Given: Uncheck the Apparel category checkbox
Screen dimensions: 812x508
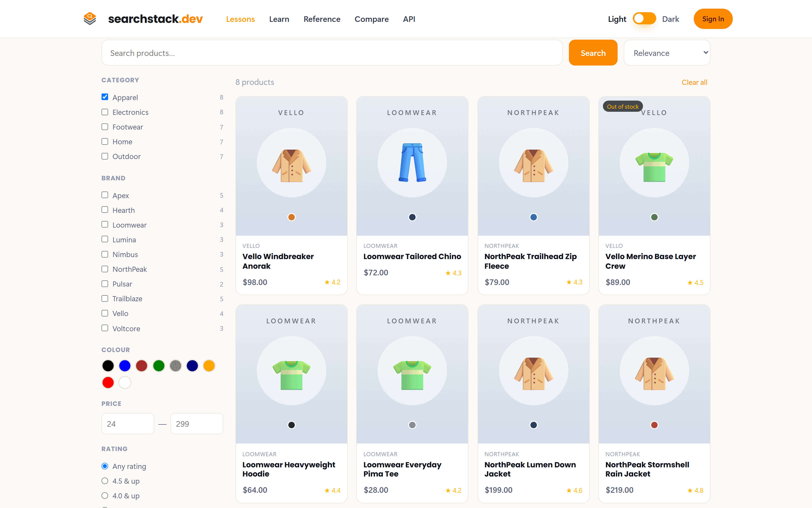Looking at the screenshot, I should pos(105,97).
